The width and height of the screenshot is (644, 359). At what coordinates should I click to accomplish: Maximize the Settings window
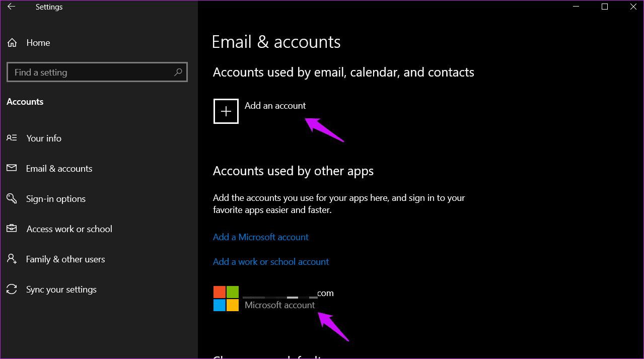605,7
